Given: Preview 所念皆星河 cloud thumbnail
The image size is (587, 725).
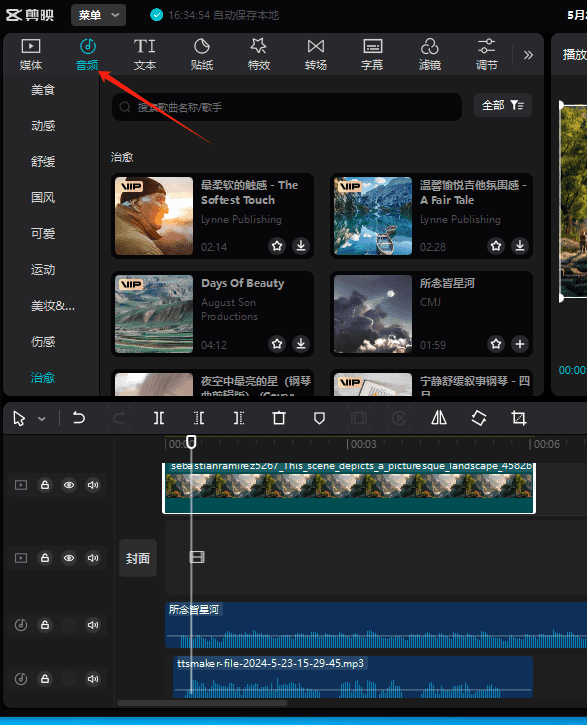Looking at the screenshot, I should 373,314.
